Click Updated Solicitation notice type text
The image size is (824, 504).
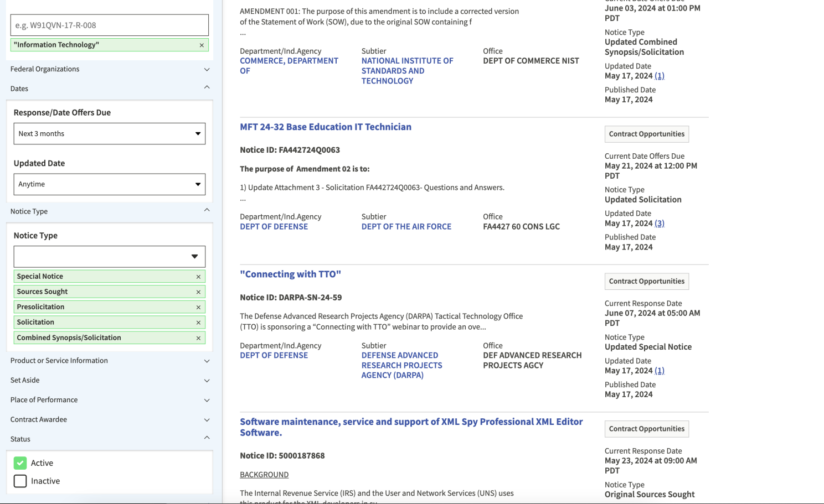coord(643,200)
